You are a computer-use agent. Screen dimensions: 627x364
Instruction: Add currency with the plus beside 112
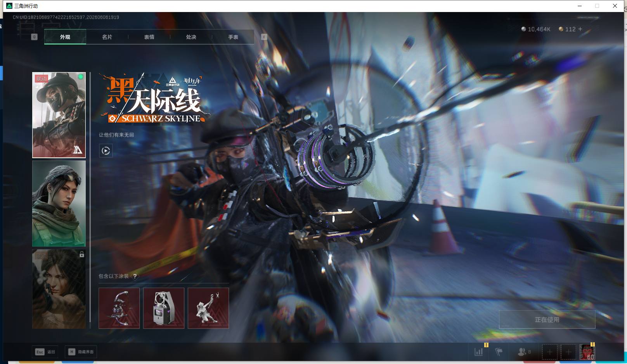pos(580,29)
